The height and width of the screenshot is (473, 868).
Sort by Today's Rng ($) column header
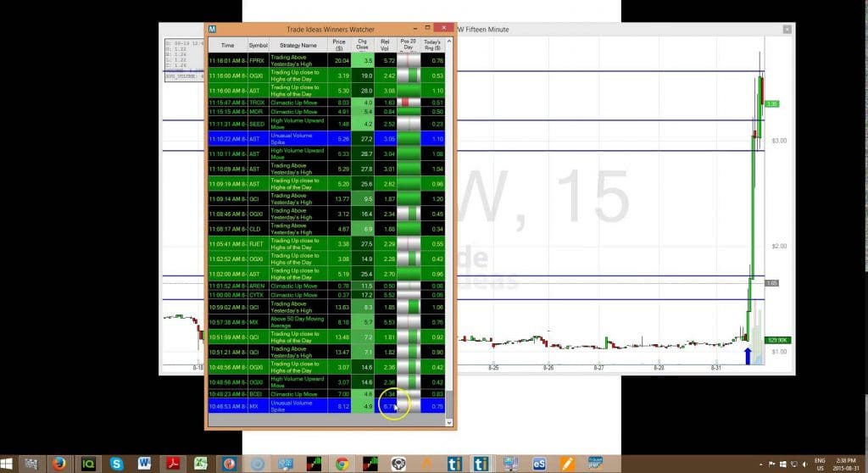432,46
